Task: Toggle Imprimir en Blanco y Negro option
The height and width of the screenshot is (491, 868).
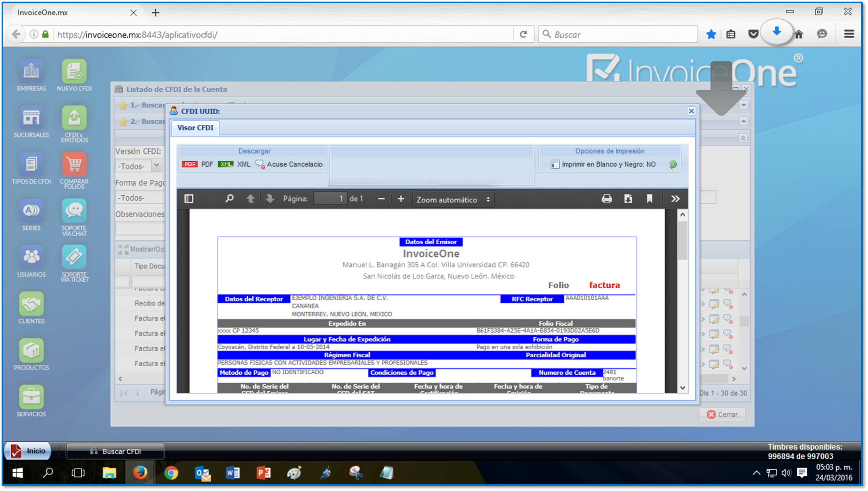Action: (603, 164)
